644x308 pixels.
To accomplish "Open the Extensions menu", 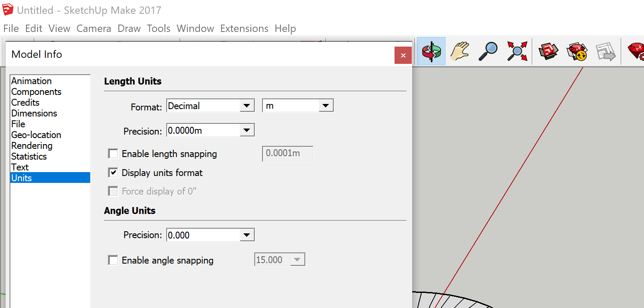I will [244, 28].
